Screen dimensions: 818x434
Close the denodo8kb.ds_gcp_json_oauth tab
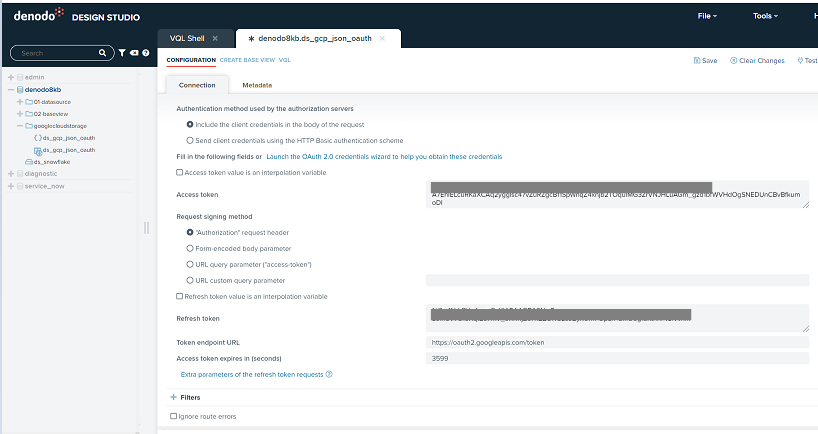pos(382,39)
